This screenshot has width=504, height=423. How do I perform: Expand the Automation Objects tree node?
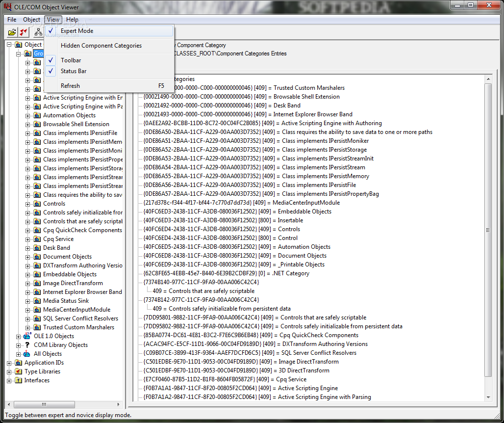click(x=28, y=115)
